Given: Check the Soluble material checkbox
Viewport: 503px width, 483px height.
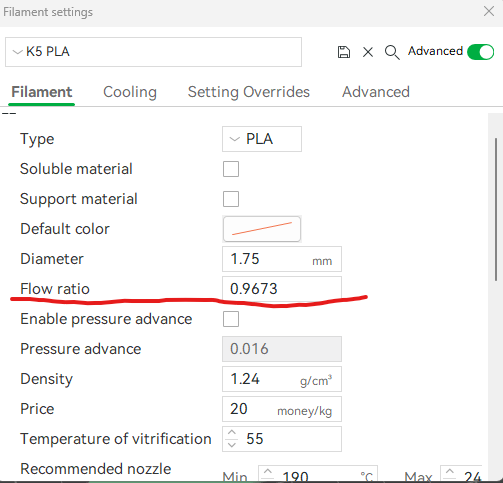Looking at the screenshot, I should 231,169.
